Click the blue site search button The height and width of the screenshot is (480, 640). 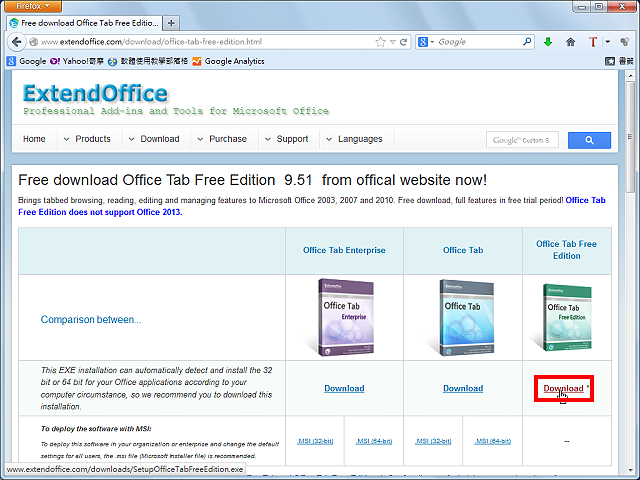pos(589,140)
